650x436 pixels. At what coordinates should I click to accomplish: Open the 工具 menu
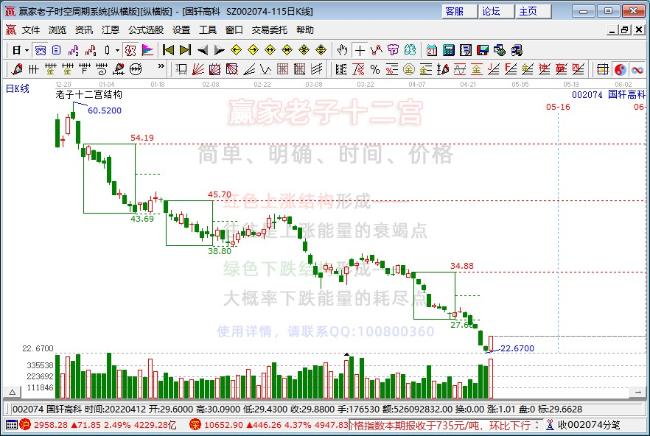pyautogui.click(x=208, y=30)
